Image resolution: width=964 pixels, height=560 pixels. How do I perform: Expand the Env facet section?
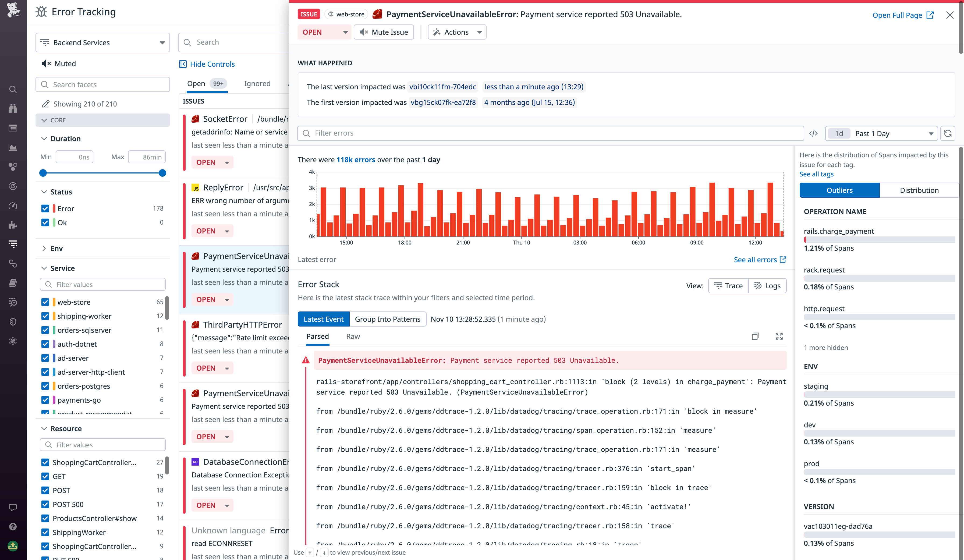(x=44, y=248)
